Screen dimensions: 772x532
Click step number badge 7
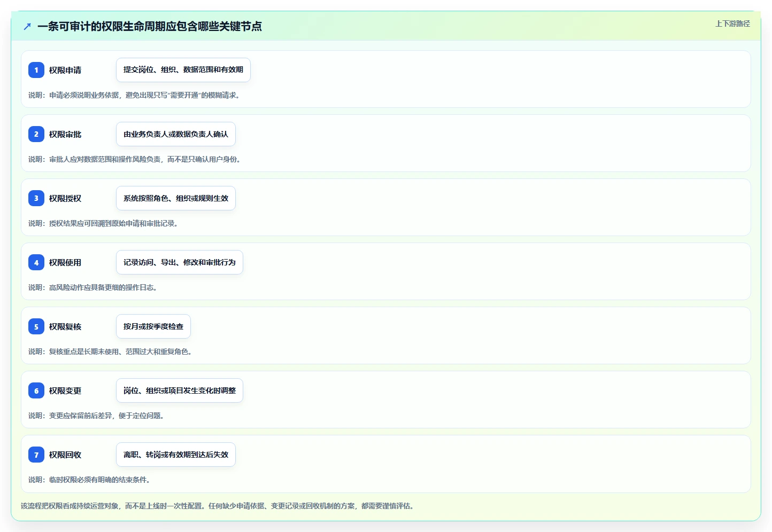[x=36, y=455]
